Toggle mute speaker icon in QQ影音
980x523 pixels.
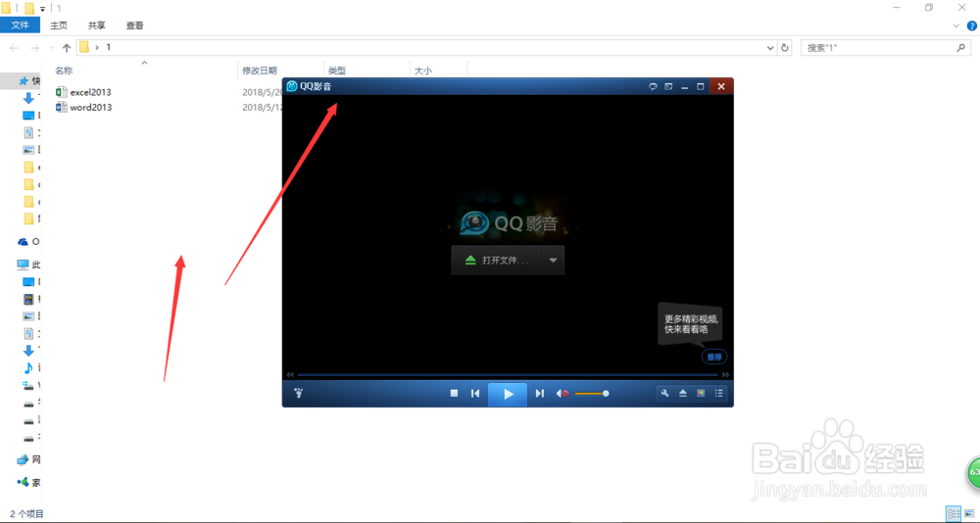pyautogui.click(x=562, y=394)
